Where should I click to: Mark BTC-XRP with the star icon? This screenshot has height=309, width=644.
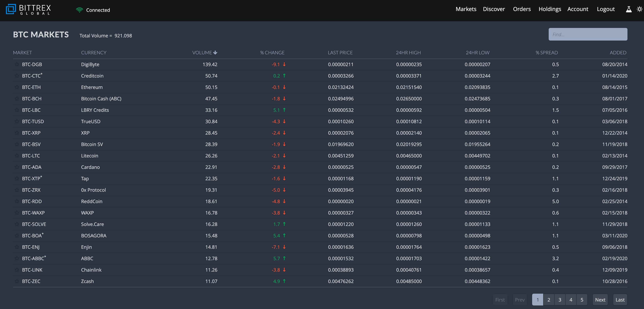pos(17,133)
